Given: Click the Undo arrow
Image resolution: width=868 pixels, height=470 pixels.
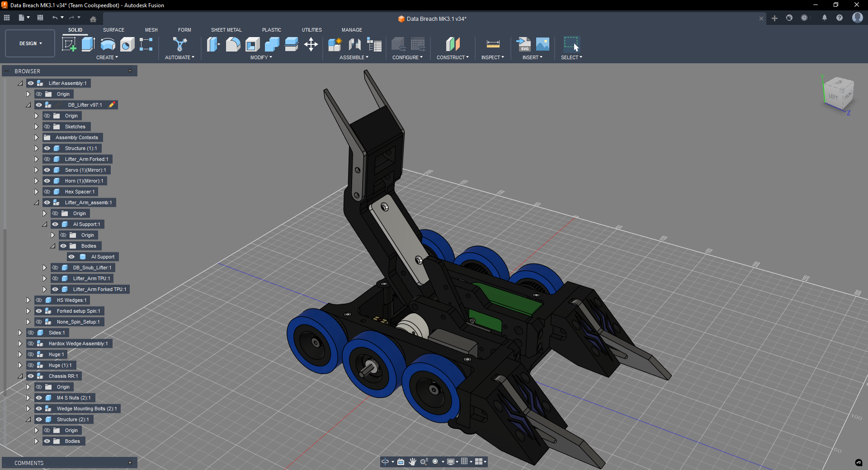Looking at the screenshot, I should 55,18.
